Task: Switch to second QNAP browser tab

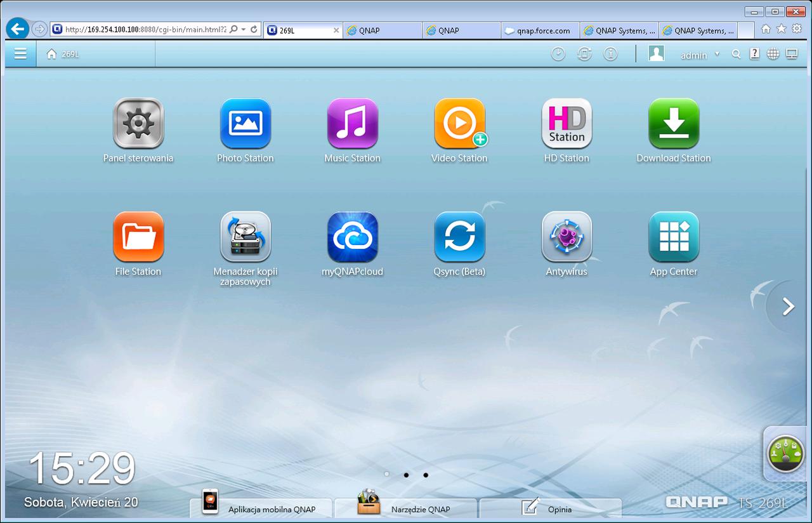Action: click(x=461, y=30)
